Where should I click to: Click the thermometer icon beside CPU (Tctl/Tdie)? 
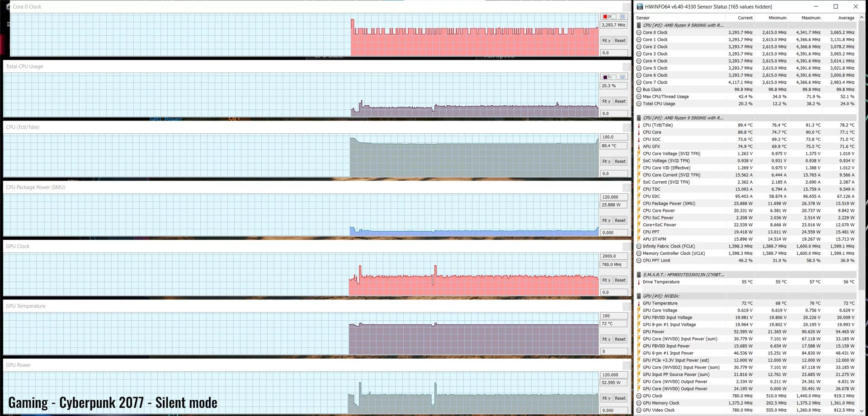point(639,125)
